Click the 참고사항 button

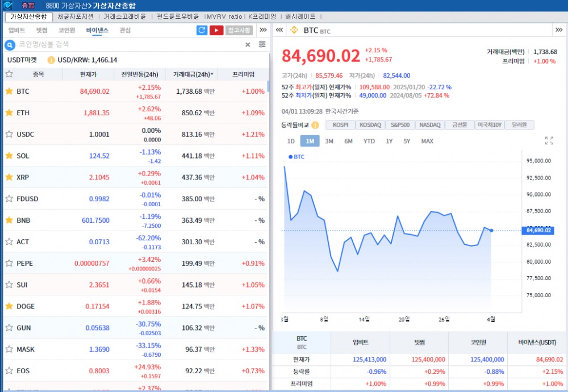(x=239, y=30)
